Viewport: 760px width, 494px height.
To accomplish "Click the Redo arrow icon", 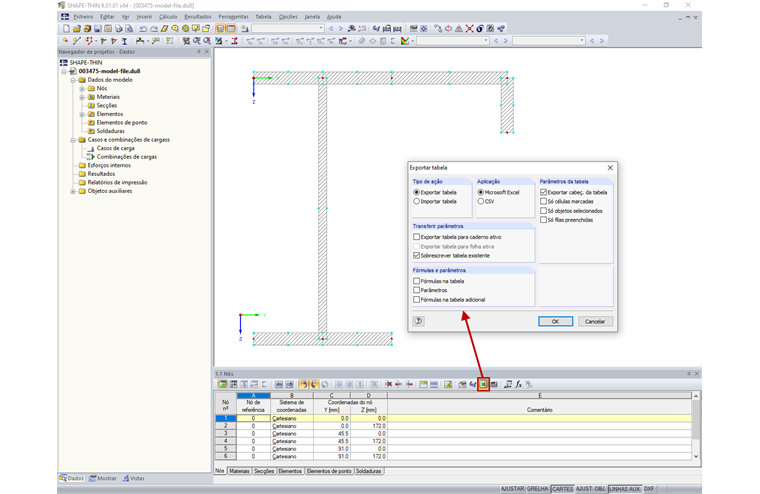I will pos(154,29).
